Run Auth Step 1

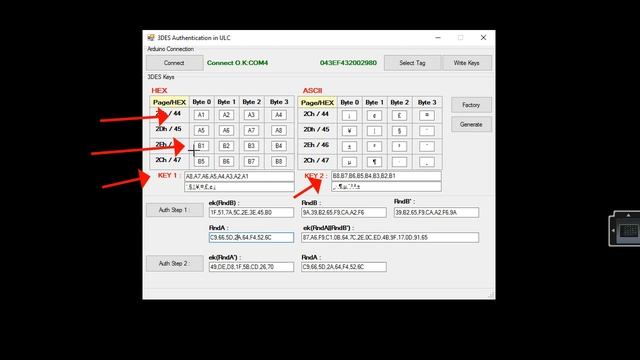click(x=174, y=210)
